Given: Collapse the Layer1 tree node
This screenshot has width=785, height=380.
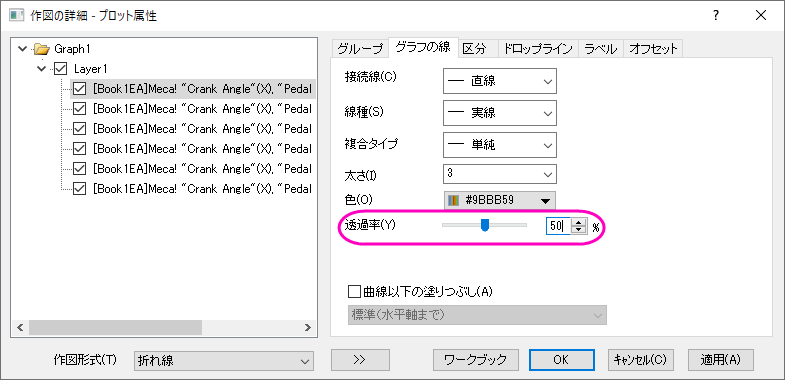Looking at the screenshot, I should tap(42, 68).
